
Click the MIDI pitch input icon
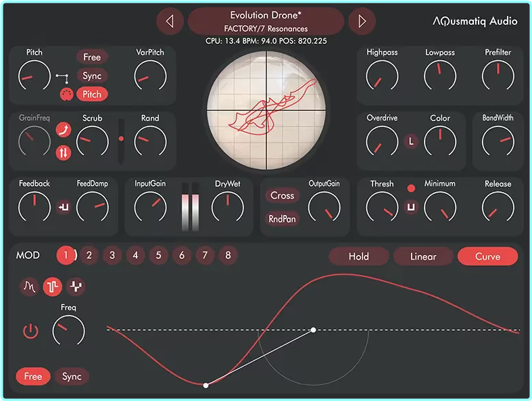66,94
